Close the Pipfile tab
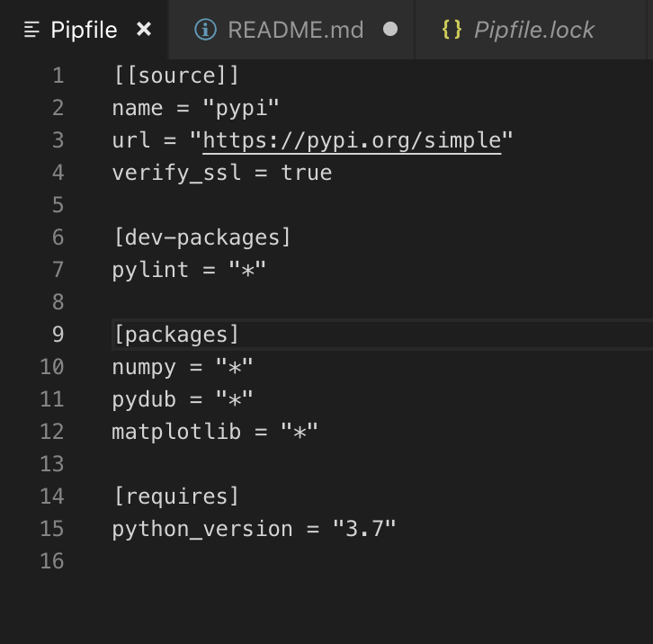 pyautogui.click(x=144, y=30)
